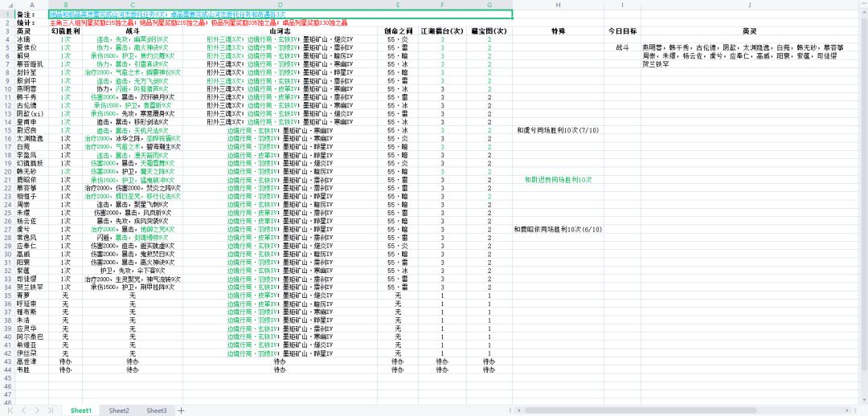The width and height of the screenshot is (868, 416).
Task: Click the 贺兰铁罕 name cell in column A
Action: click(31, 288)
